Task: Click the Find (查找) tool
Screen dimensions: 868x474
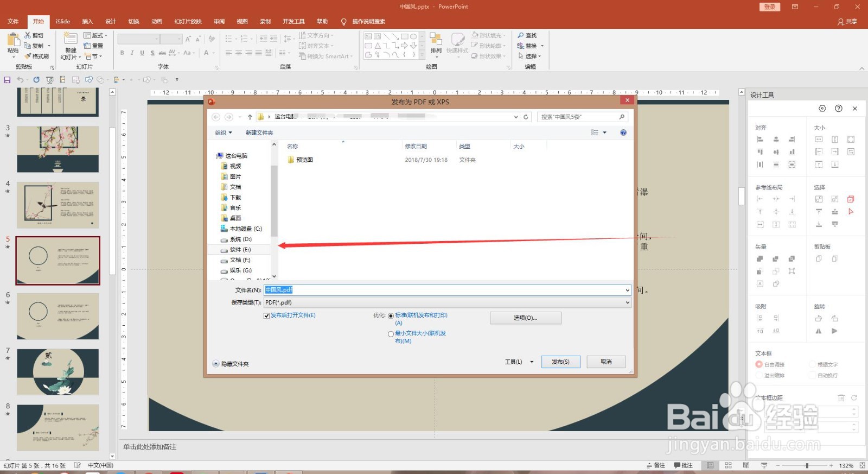Action: pos(527,35)
